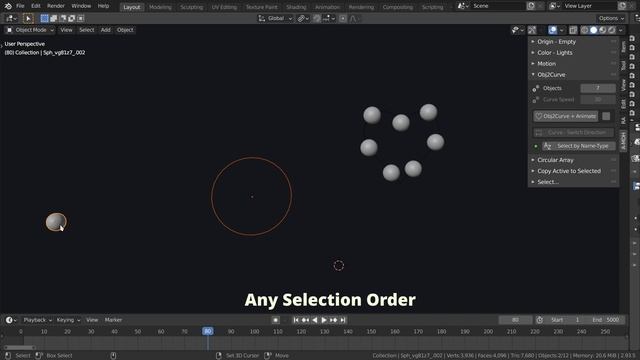The height and width of the screenshot is (360, 640).
Task: Toggle viewport overlays icon
Action: 553,30
